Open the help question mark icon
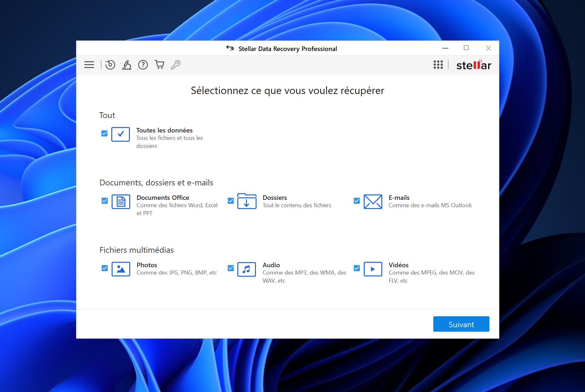Screen dimensions: 585x392 (143, 65)
